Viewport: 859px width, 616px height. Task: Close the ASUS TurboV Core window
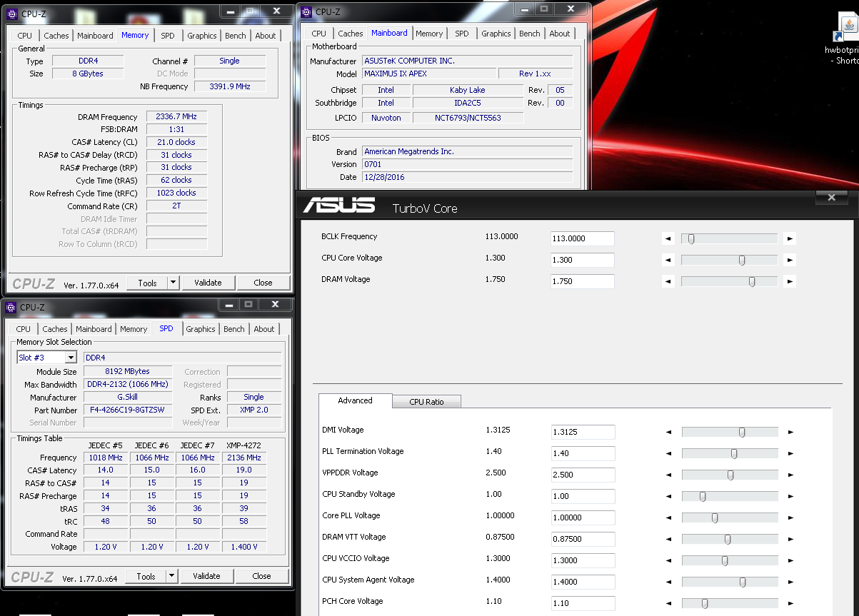(x=832, y=198)
